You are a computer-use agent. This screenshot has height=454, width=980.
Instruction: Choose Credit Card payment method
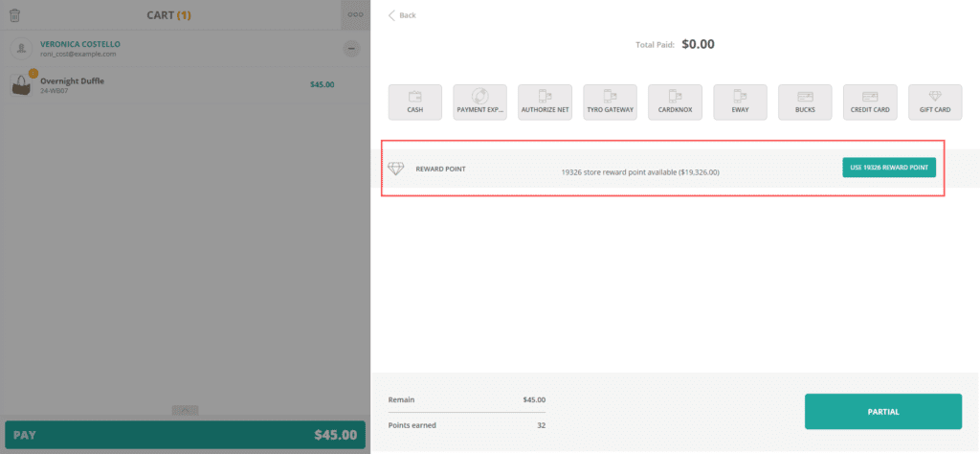coord(870,102)
